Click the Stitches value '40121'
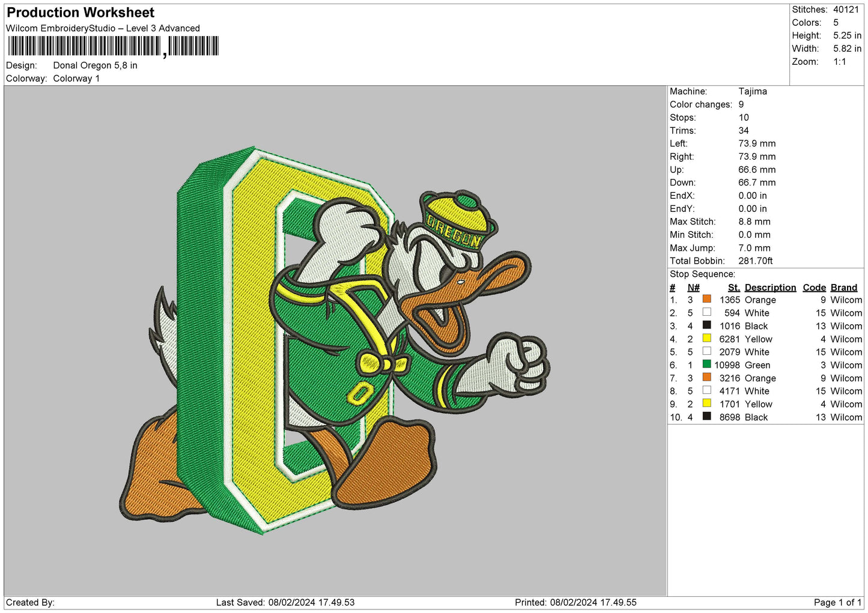Viewport: 868px width, 613px height. click(846, 10)
